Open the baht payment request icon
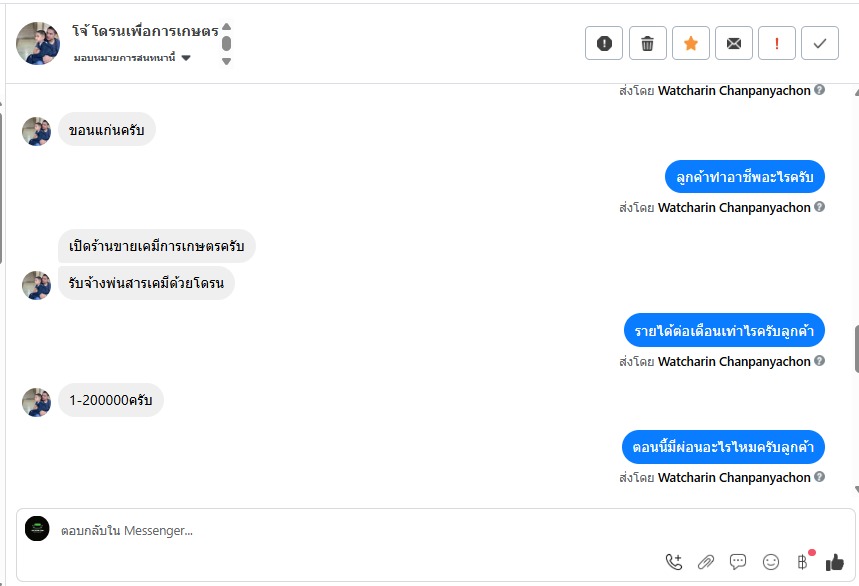This screenshot has height=586, width=859. (802, 562)
